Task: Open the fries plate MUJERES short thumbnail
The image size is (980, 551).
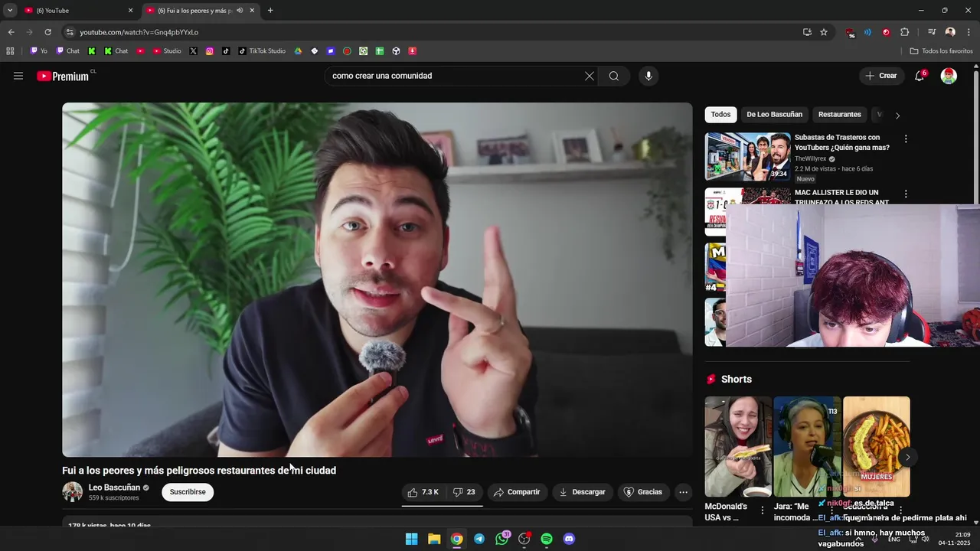Action: [877, 447]
